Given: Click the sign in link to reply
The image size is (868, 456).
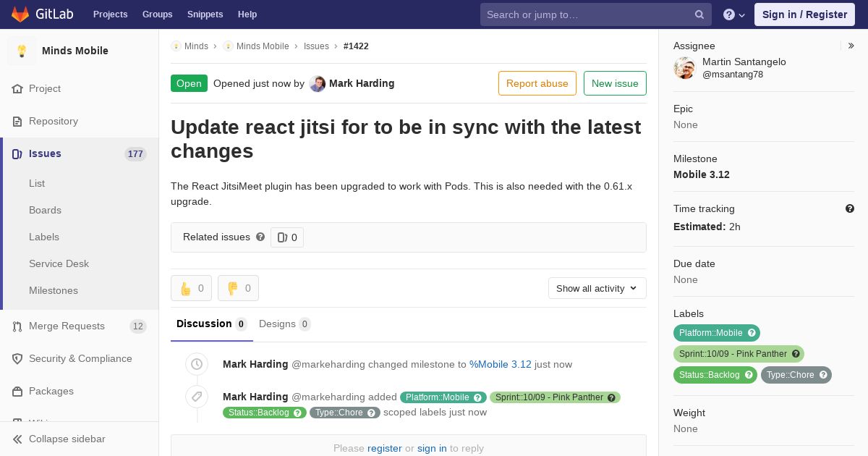Looking at the screenshot, I should [x=432, y=448].
